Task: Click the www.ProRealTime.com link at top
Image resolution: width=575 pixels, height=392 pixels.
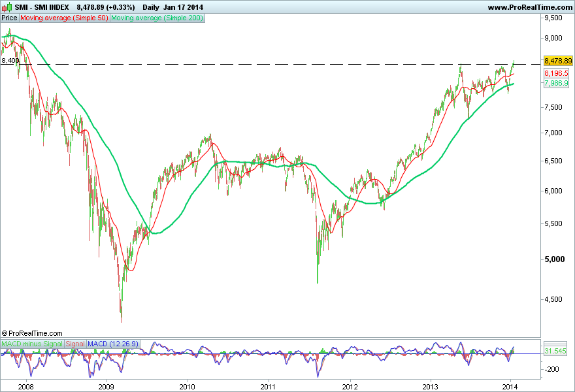Action: pyautogui.click(x=530, y=7)
